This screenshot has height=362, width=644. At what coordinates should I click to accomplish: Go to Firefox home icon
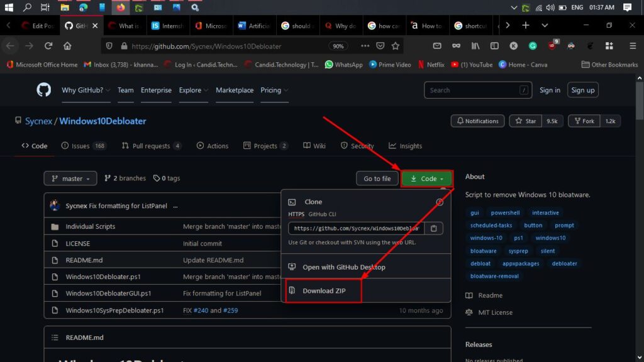tap(67, 46)
